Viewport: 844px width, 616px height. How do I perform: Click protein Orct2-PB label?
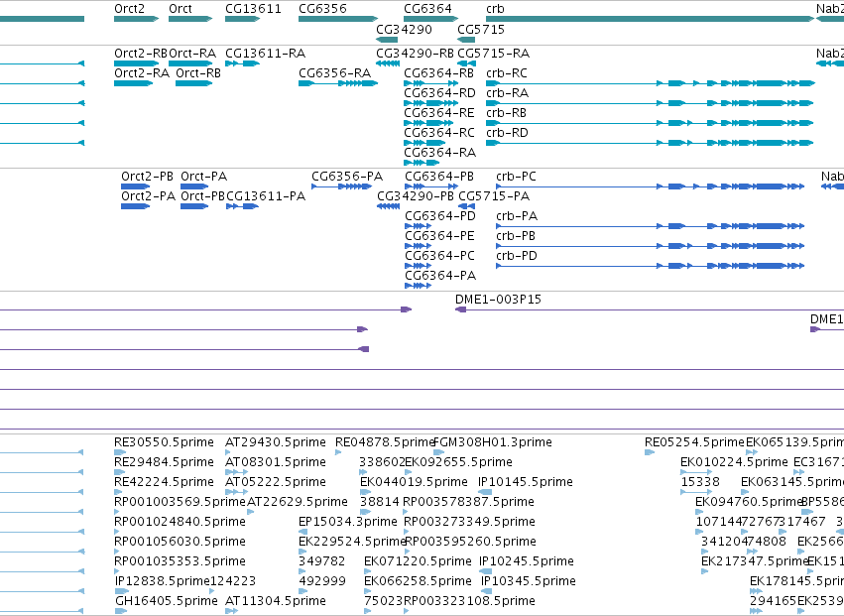pos(147,177)
